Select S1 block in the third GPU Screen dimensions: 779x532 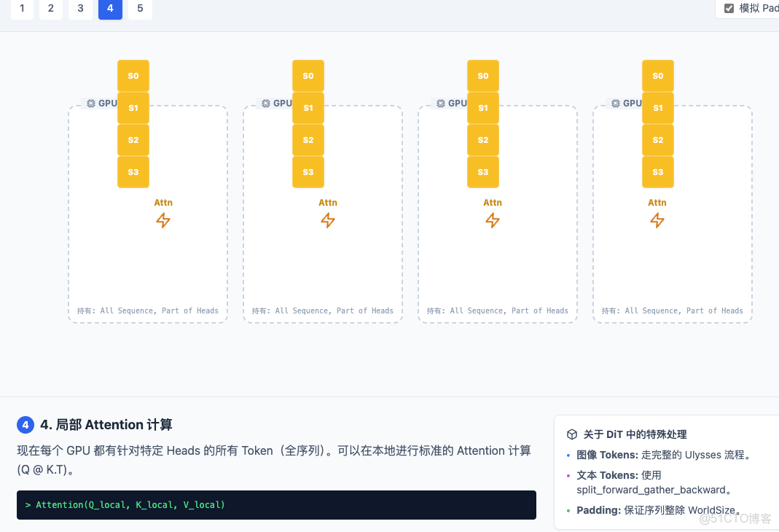coord(483,108)
